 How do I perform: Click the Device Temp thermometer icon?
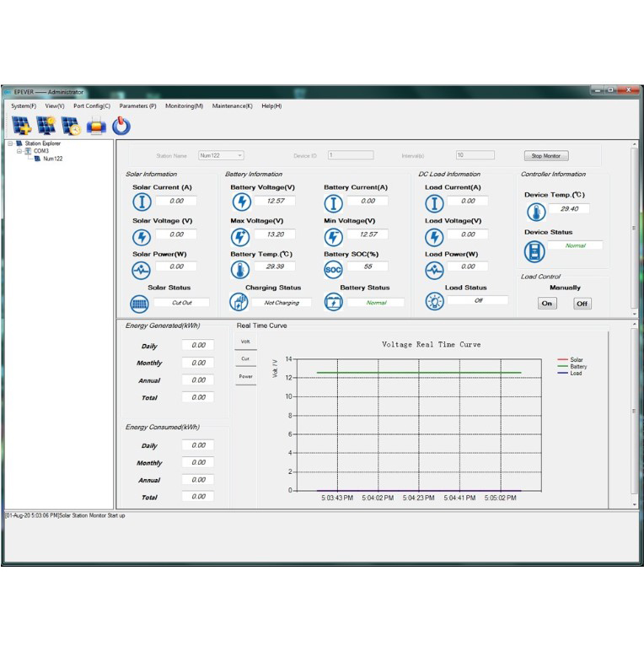[x=536, y=213]
